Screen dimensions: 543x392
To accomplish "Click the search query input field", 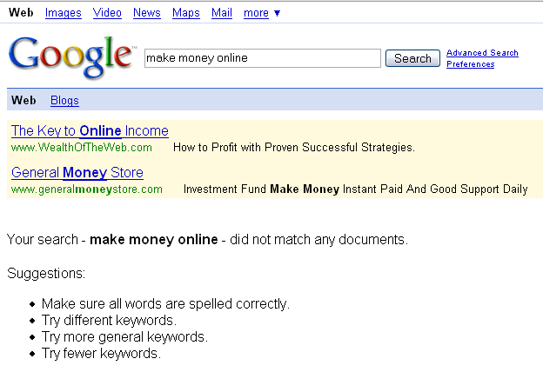I will (263, 58).
